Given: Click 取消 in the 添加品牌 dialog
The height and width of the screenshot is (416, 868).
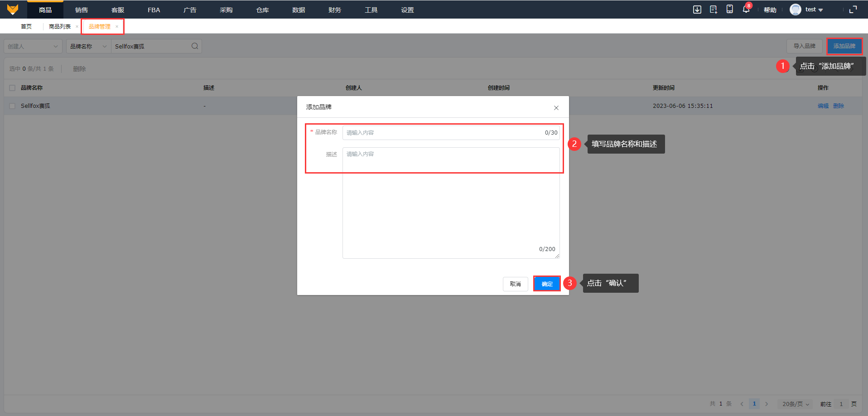Looking at the screenshot, I should point(516,284).
